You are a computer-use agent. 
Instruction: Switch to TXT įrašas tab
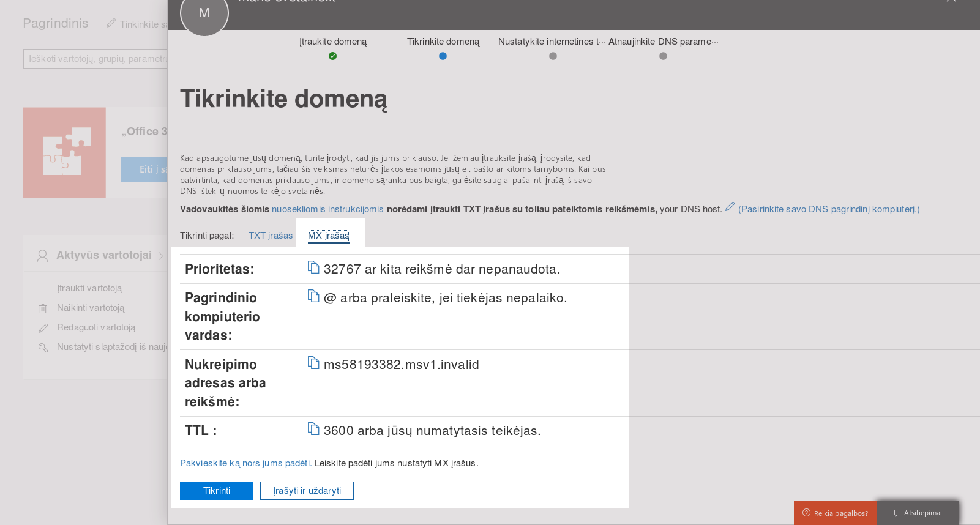point(270,236)
